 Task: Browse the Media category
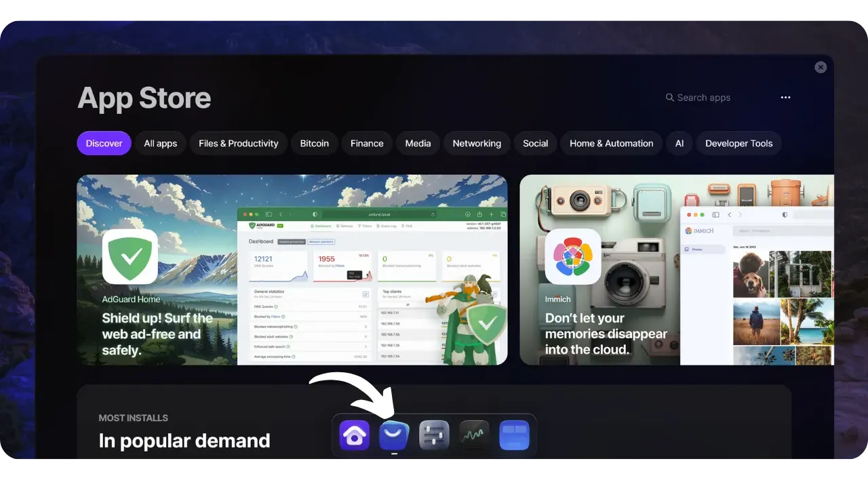418,143
